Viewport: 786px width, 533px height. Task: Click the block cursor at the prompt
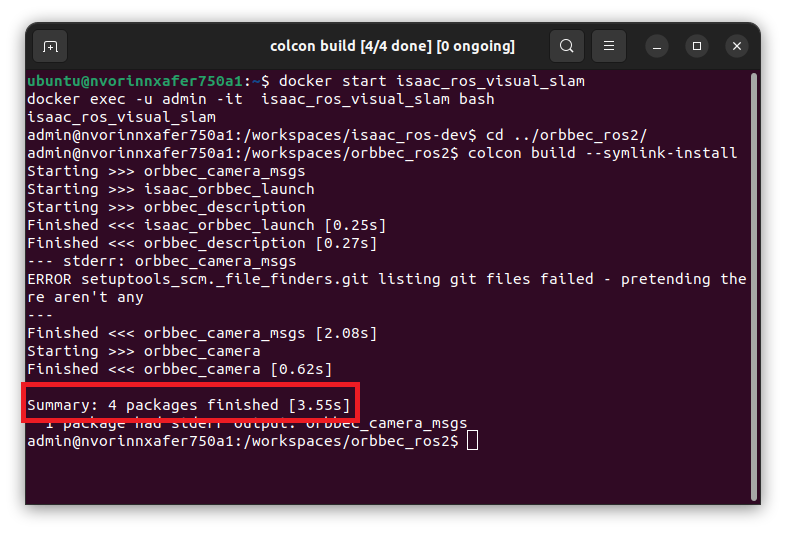click(x=473, y=441)
